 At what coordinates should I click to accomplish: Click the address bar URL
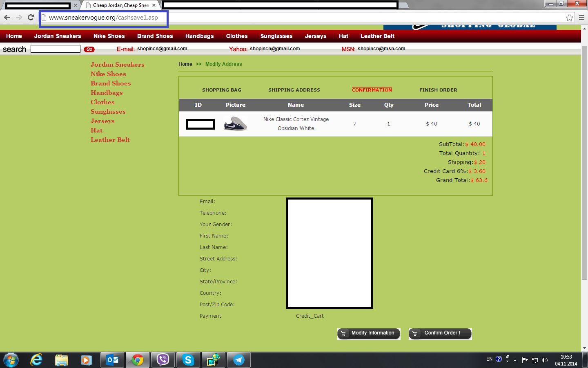tap(103, 18)
